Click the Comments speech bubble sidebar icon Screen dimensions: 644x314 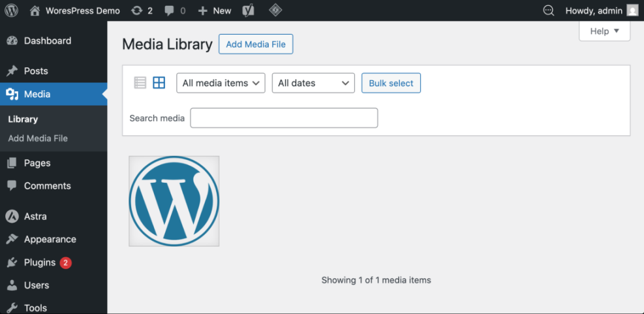[12, 186]
